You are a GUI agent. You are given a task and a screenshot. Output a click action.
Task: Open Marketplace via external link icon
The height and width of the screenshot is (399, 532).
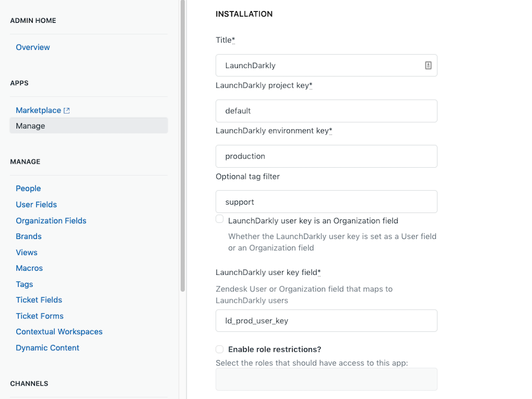pyautogui.click(x=68, y=110)
